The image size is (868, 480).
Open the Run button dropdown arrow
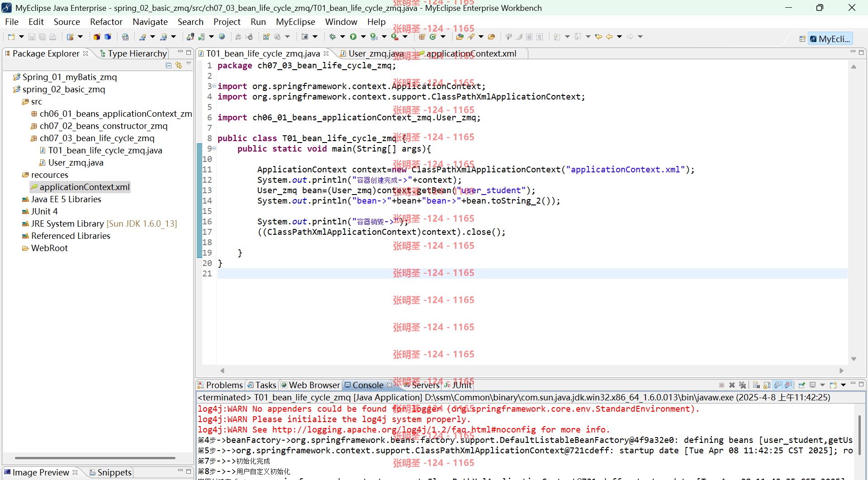pyautogui.click(x=363, y=37)
